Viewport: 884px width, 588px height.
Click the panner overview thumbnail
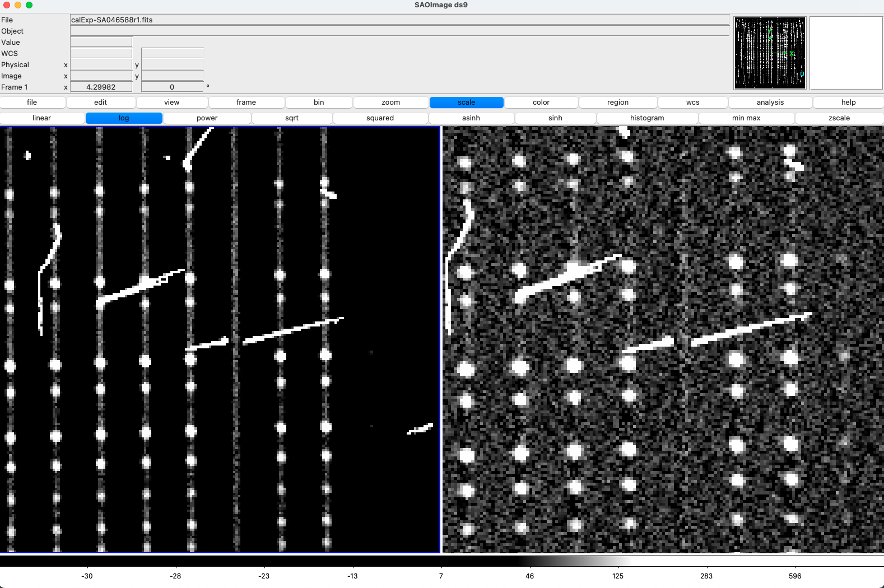pos(770,53)
